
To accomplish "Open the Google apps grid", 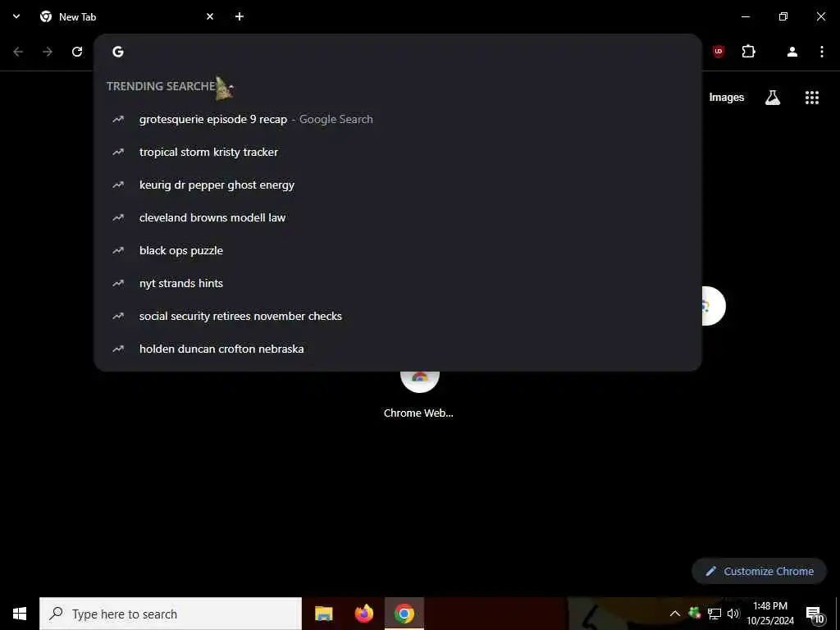I will pos(811,98).
